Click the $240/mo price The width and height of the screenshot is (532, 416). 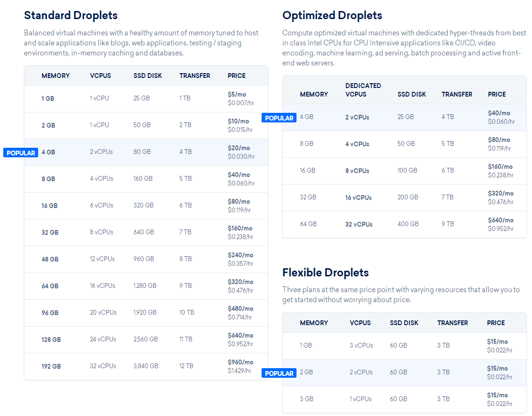click(240, 255)
